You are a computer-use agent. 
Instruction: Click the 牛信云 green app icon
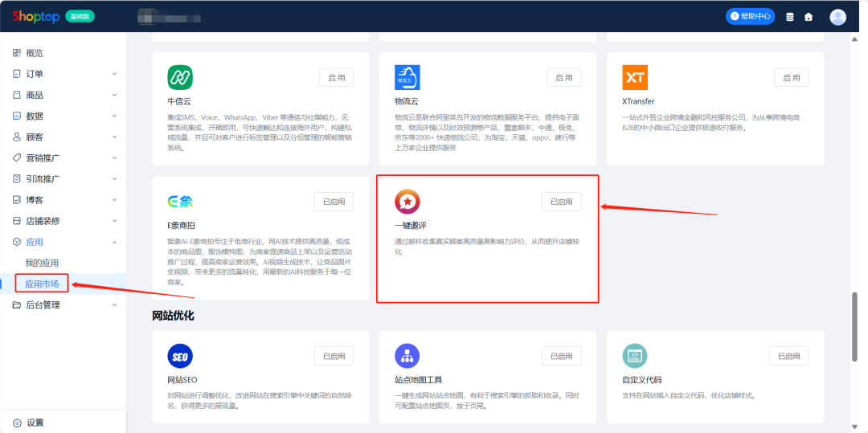pyautogui.click(x=180, y=78)
